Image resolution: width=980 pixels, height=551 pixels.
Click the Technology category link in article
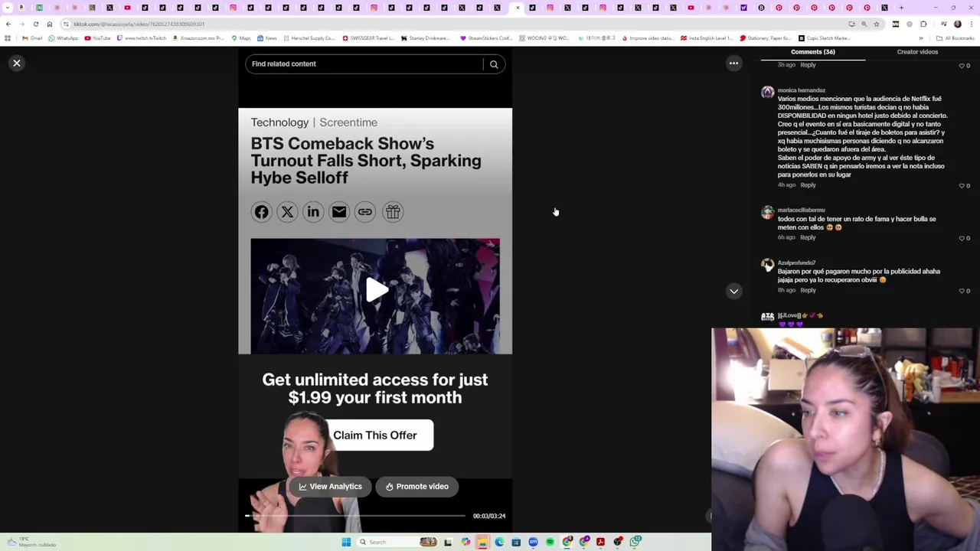click(279, 122)
